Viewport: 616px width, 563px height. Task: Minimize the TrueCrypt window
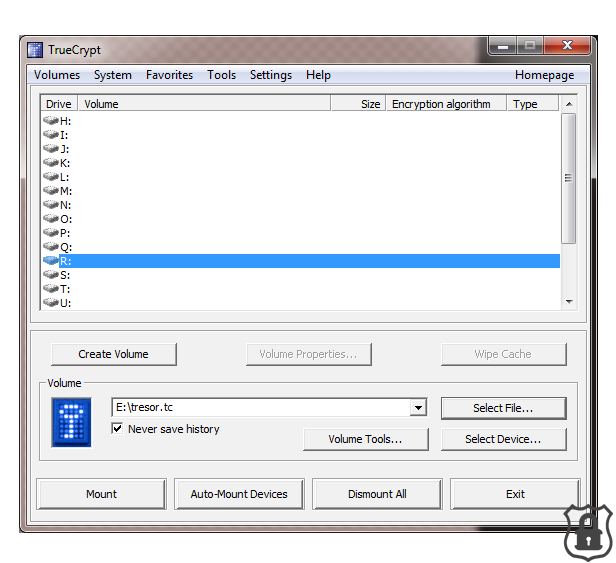pos(503,46)
